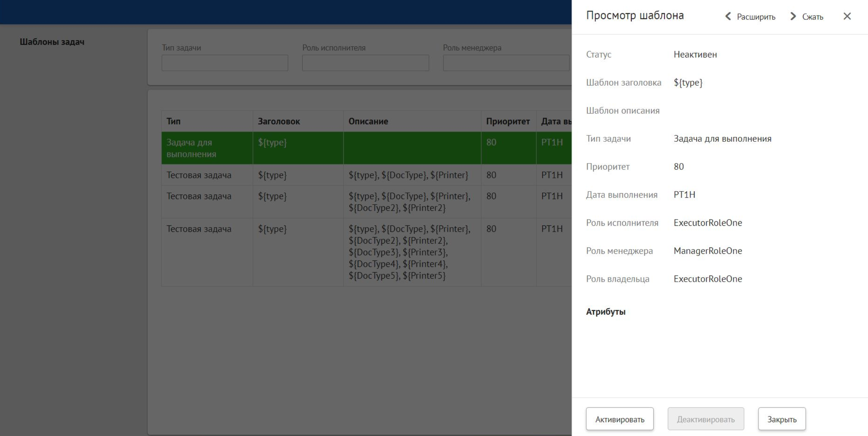The width and height of the screenshot is (868, 436).
Task: Click the Тип column header
Action: 174,121
